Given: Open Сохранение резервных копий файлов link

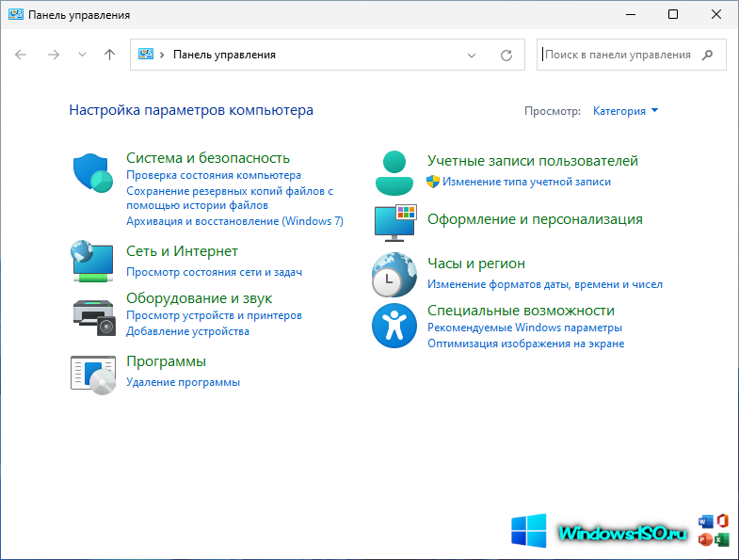Looking at the screenshot, I should (x=230, y=198).
